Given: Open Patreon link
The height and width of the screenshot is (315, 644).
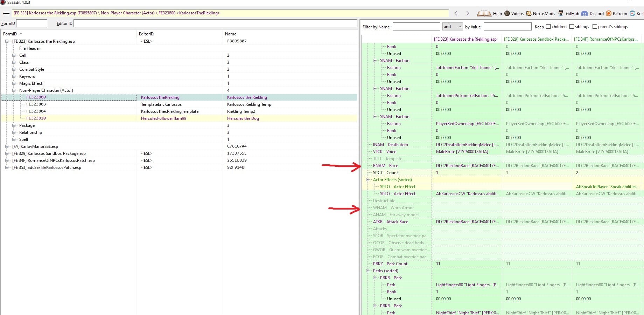Looking at the screenshot, I should point(617,13).
